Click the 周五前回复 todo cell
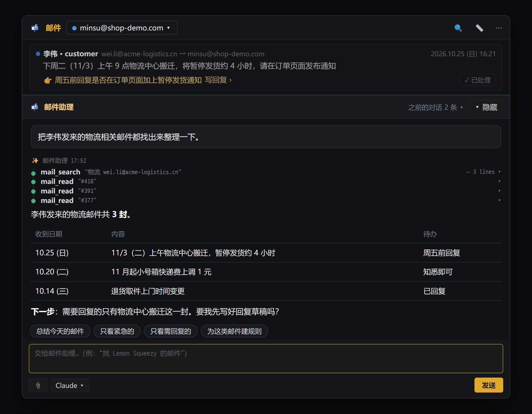Viewport: 532px width, 414px height. 442,253
